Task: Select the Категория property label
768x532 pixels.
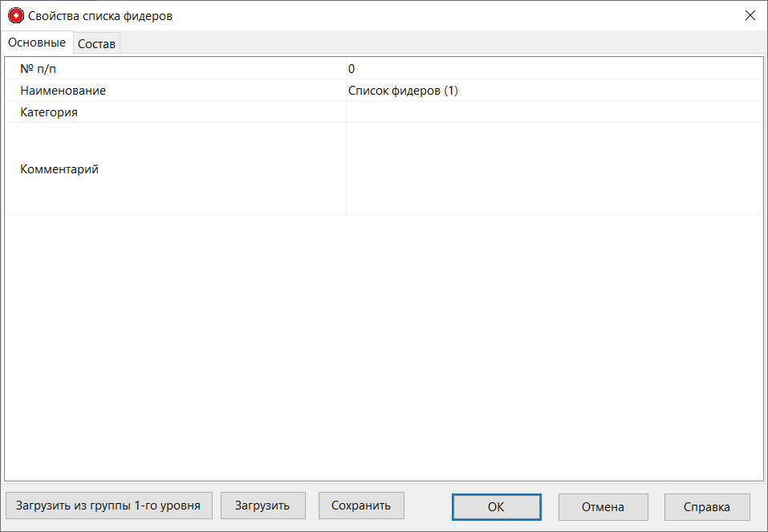Action: (x=49, y=112)
